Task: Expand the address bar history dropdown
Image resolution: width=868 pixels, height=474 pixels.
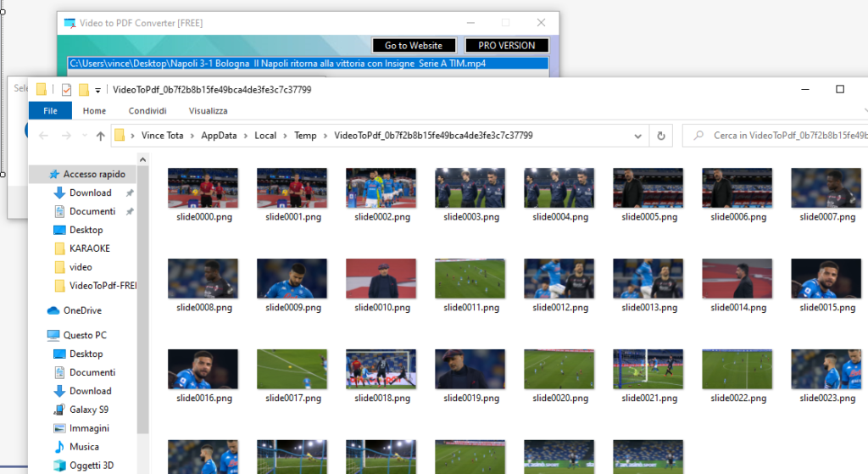Action: click(x=637, y=136)
